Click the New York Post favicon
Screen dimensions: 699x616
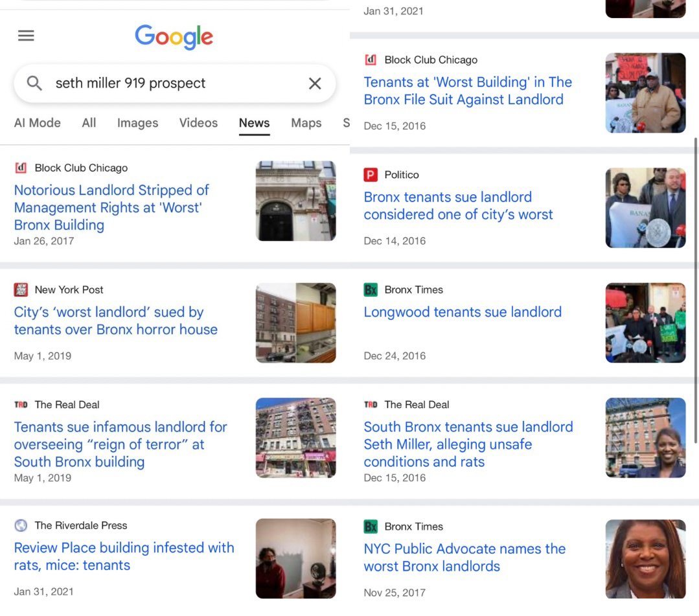[21, 290]
